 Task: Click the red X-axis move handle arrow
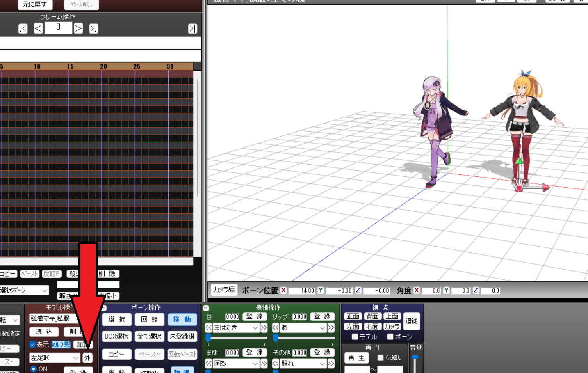pos(546,188)
